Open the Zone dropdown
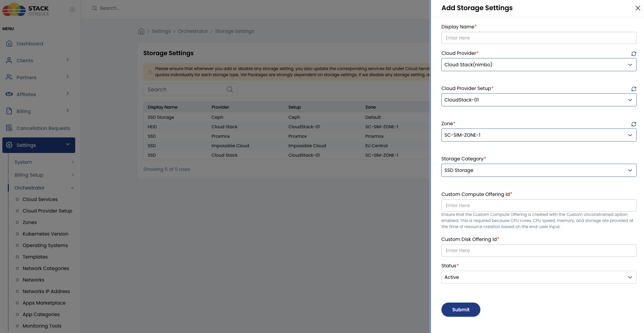This screenshot has width=644, height=333. click(539, 135)
